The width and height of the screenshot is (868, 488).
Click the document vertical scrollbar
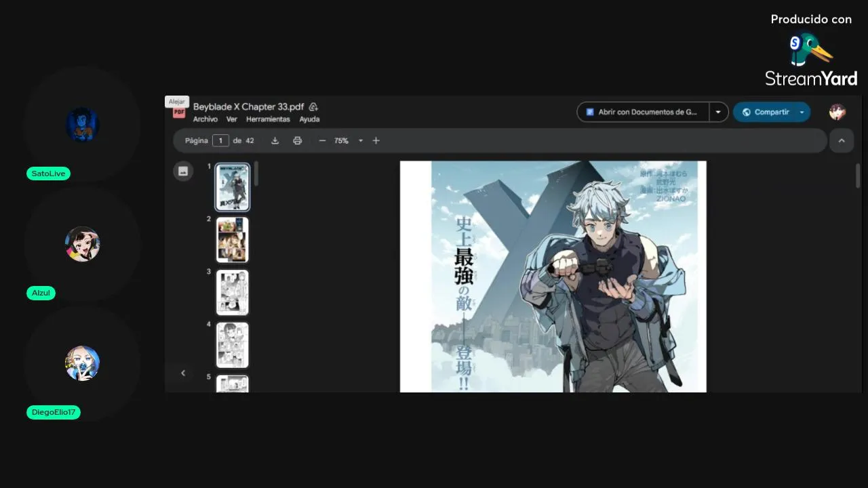click(858, 176)
